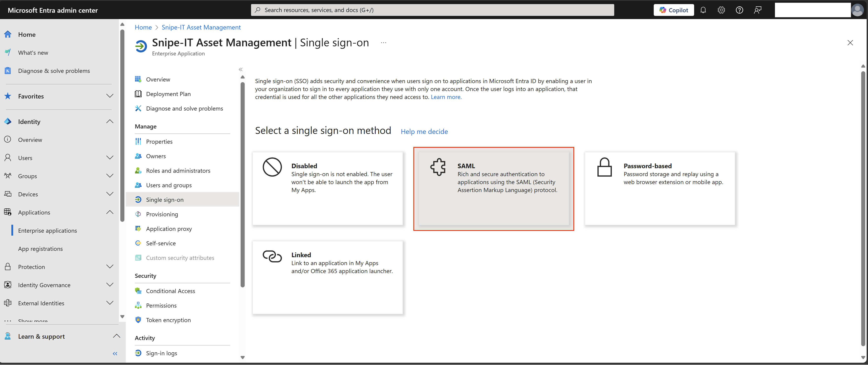Click the search resources input field

[432, 10]
